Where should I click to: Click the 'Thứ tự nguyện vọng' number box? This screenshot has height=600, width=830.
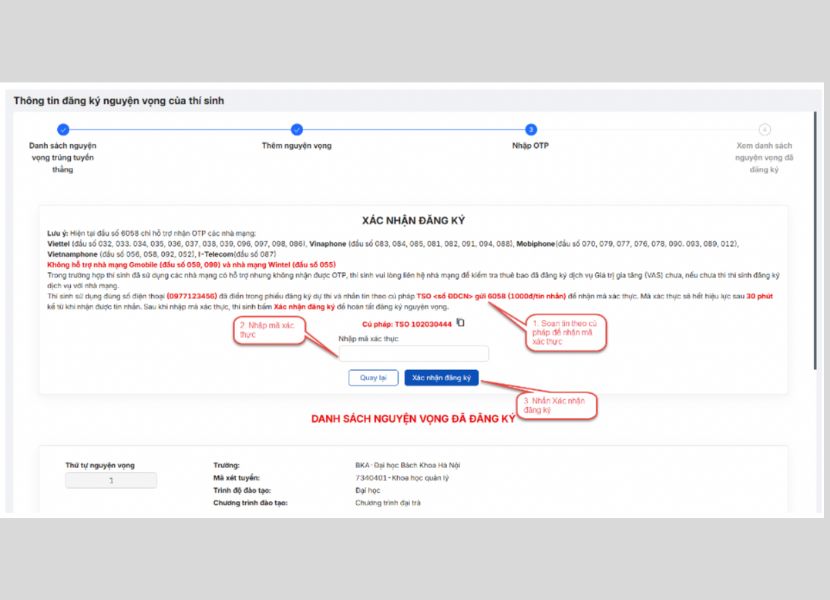click(111, 481)
